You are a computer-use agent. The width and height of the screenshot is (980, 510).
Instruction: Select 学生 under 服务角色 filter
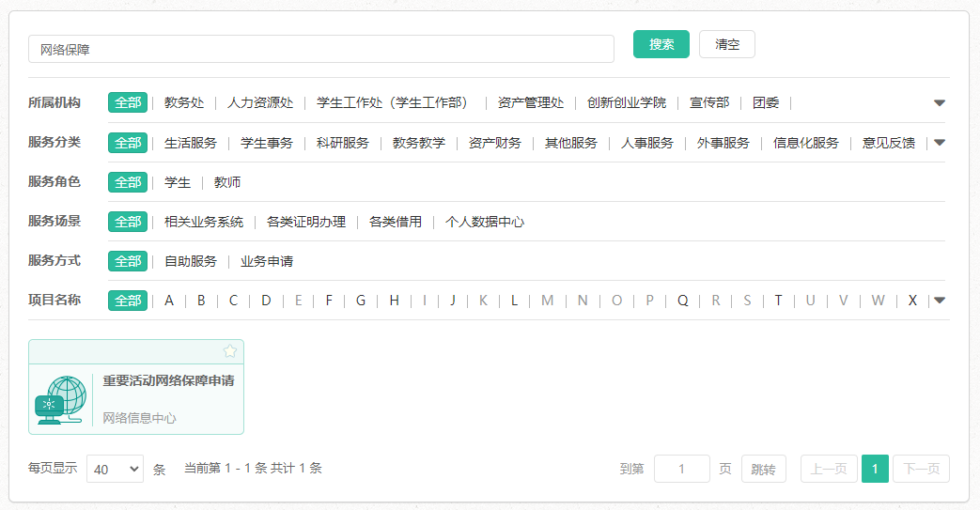178,182
